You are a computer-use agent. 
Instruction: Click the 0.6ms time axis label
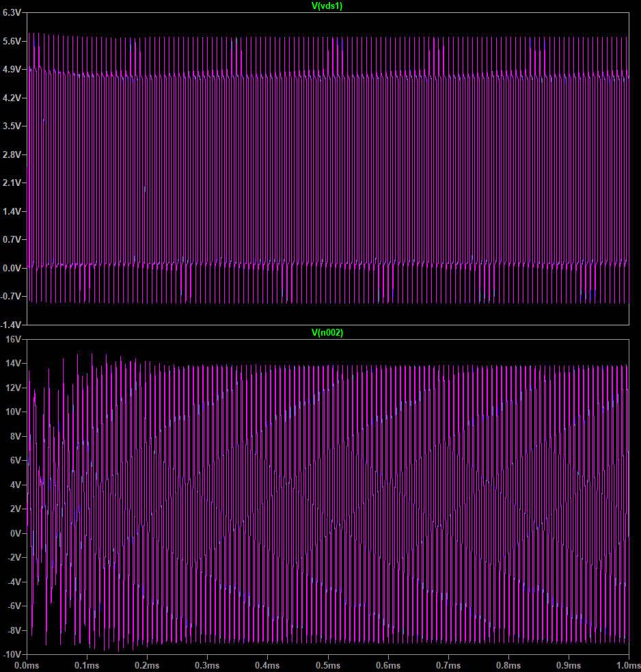(388, 666)
